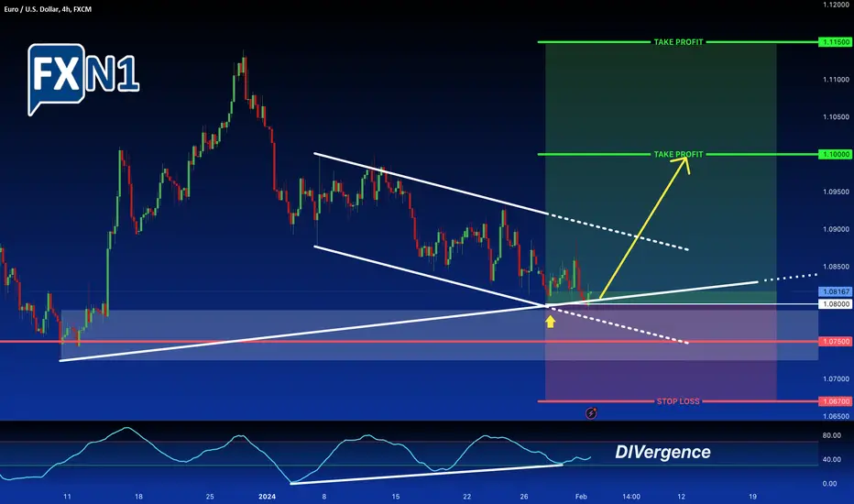Viewport: 854px width, 504px height.
Task: Click the date 12 on time axis
Action: tap(682, 497)
